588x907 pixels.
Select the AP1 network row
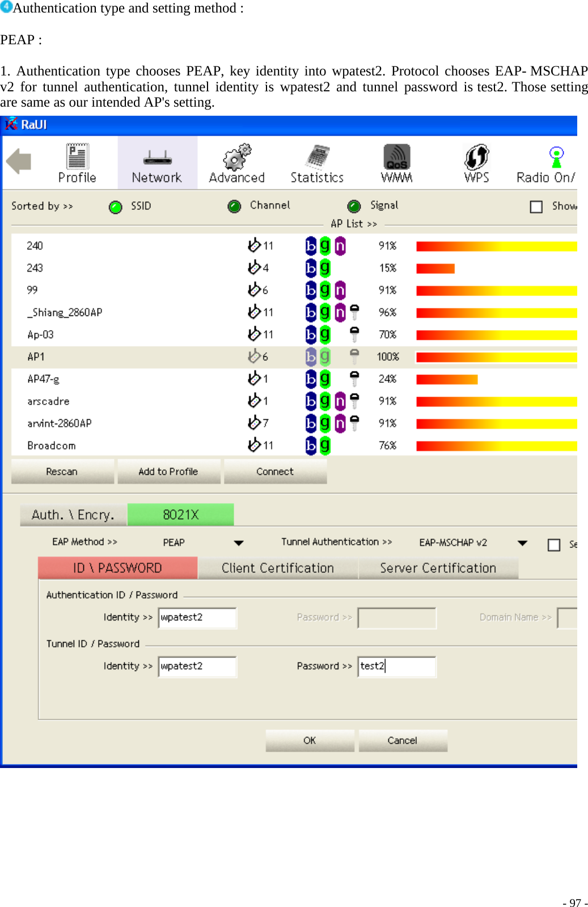point(294,357)
